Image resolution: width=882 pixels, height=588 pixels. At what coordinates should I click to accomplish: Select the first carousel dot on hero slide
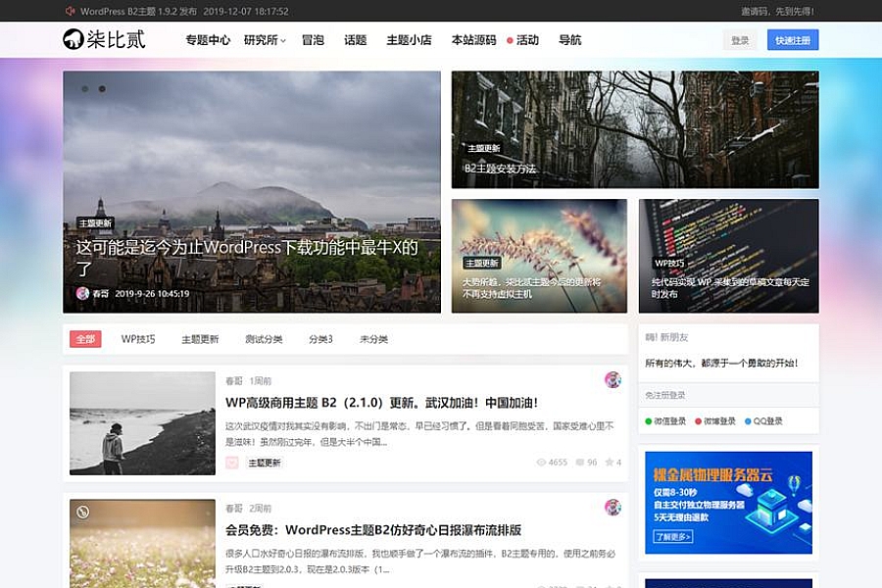85,89
